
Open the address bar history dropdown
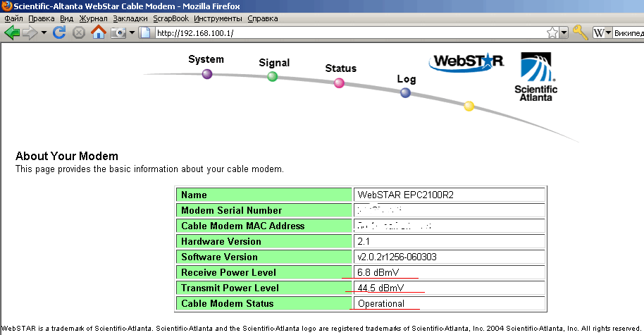click(564, 33)
